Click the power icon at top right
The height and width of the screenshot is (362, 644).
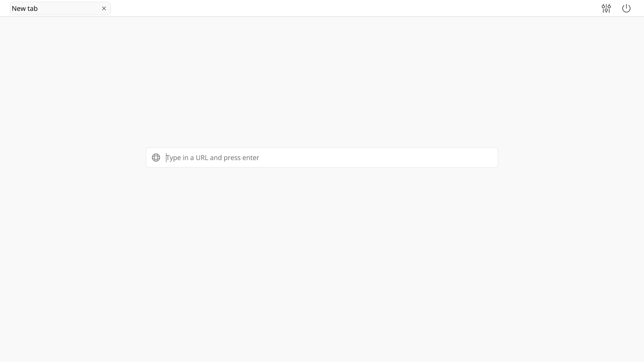click(626, 8)
